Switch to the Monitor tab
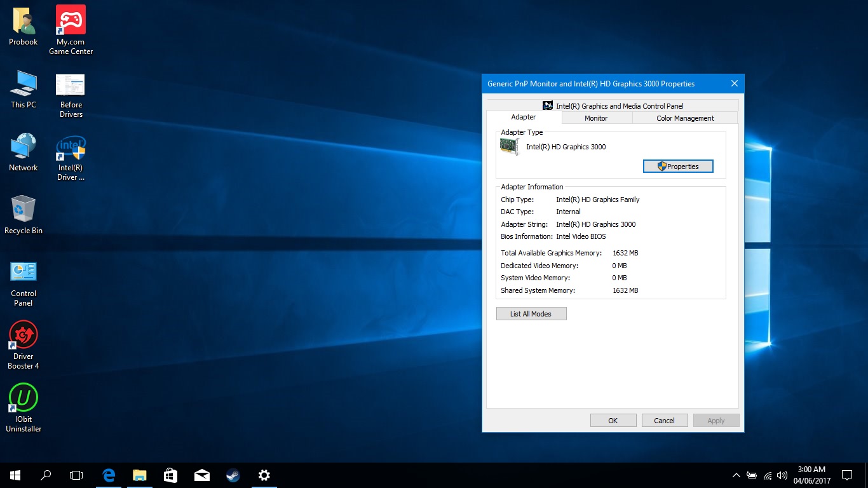 point(596,118)
